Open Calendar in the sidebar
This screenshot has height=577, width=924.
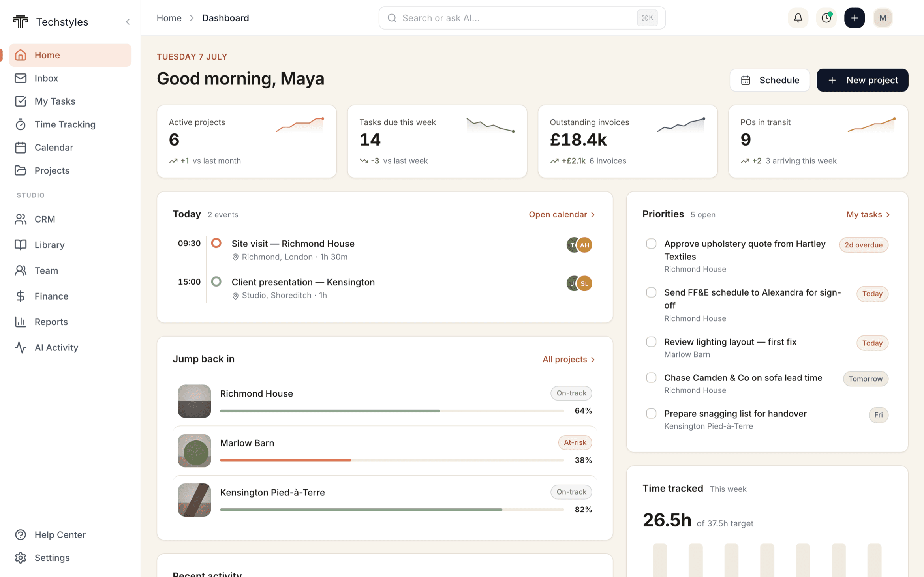tap(70, 147)
